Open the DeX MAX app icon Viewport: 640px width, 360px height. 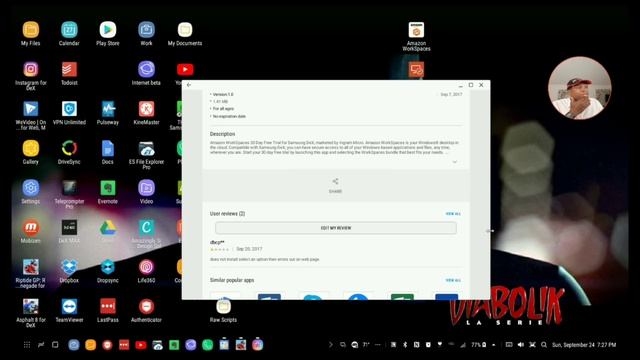point(69,228)
